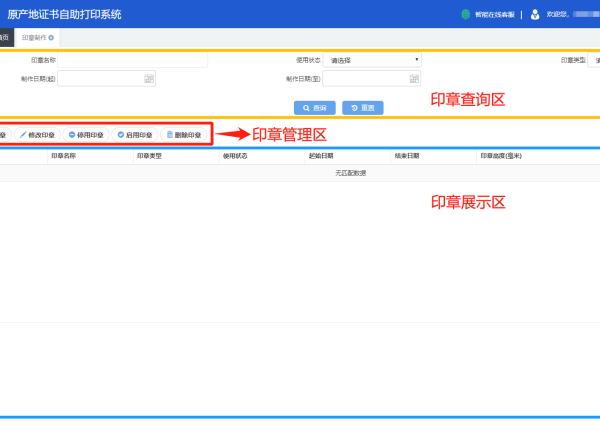This screenshot has height=431, width=600.
Task: Open the calendar icon for 制作日期(至)
Action: click(414, 79)
